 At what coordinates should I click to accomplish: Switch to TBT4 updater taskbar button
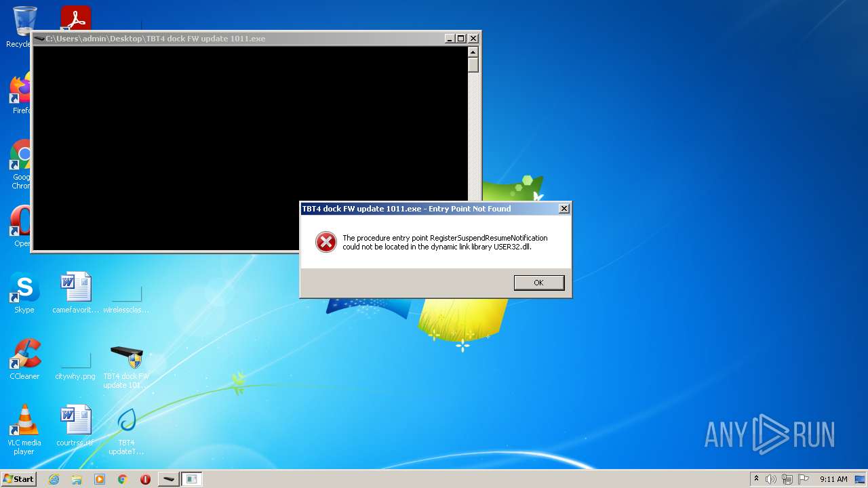(x=169, y=479)
